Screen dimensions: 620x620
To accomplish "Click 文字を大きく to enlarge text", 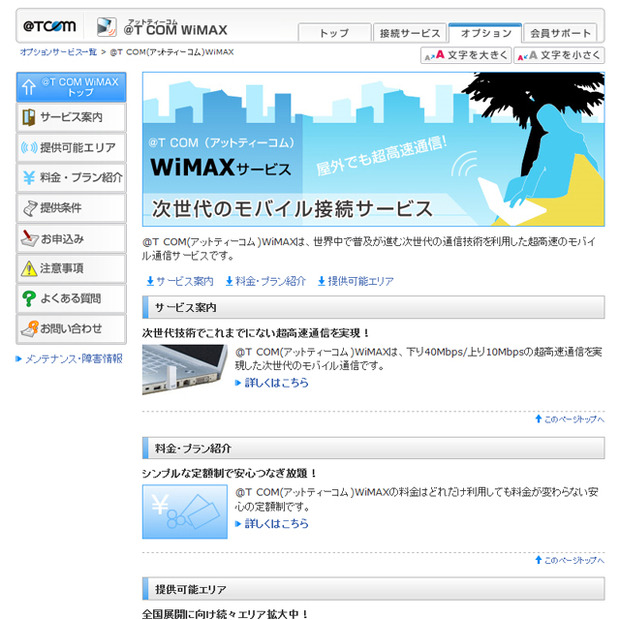I will [x=466, y=55].
